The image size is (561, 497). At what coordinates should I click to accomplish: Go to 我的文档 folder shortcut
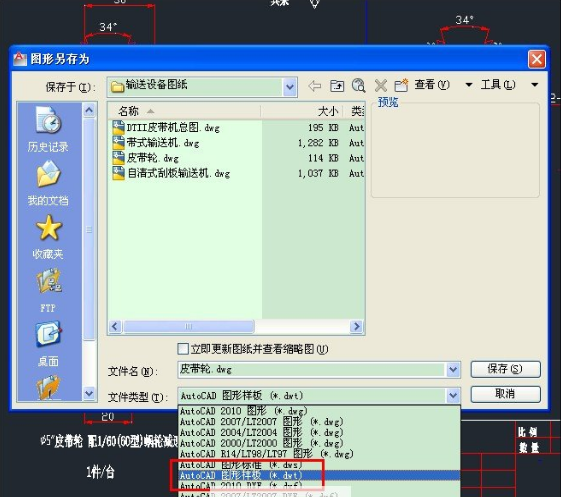(x=48, y=183)
